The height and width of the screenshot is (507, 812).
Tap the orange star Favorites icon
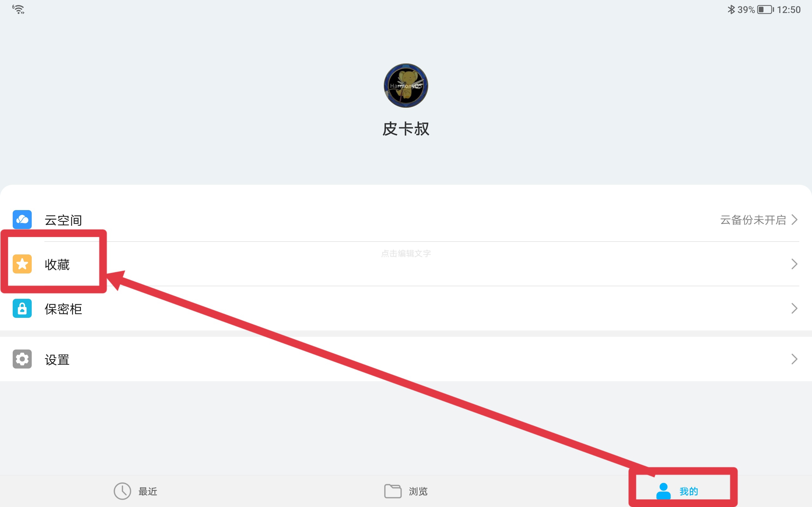[x=22, y=264]
